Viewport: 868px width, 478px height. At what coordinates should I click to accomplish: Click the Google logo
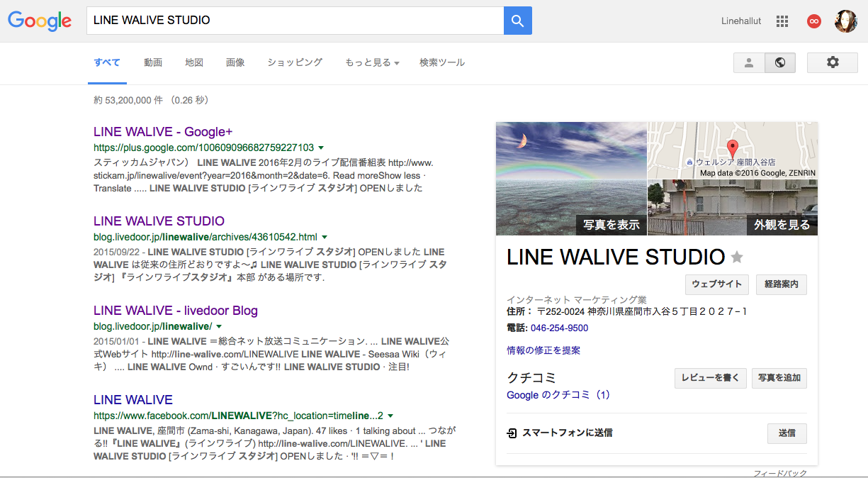(40, 21)
